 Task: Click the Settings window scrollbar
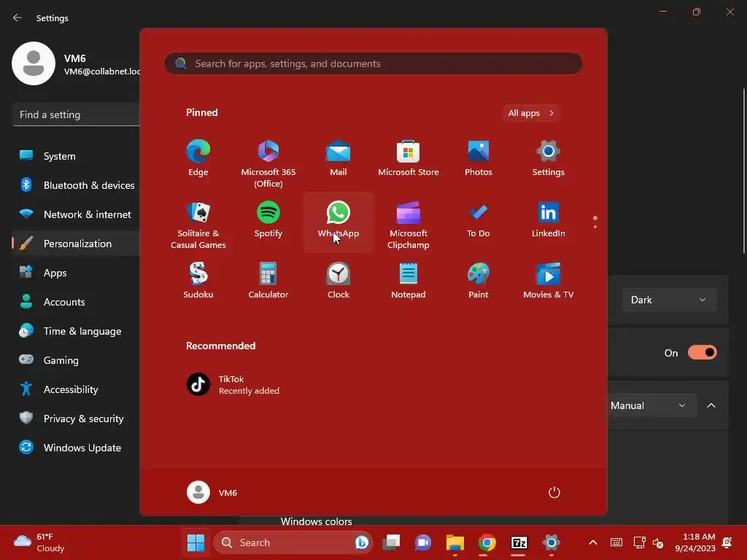tap(743, 172)
